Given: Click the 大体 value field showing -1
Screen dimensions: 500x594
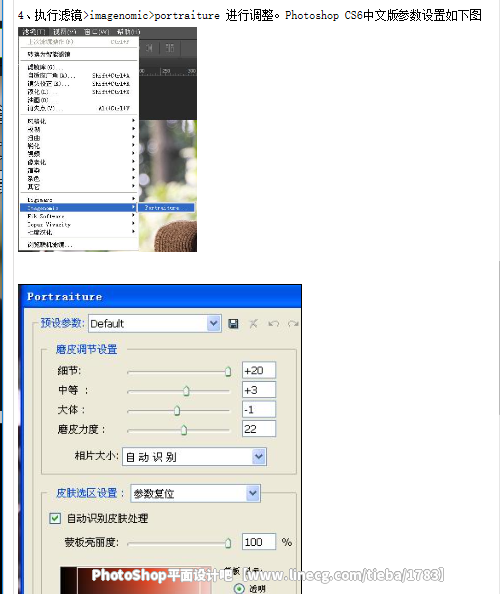Looking at the screenshot, I should pyautogui.click(x=259, y=410).
